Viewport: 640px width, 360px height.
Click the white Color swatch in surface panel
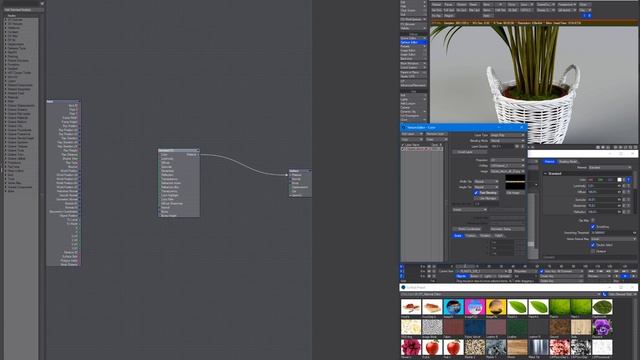coord(620,180)
